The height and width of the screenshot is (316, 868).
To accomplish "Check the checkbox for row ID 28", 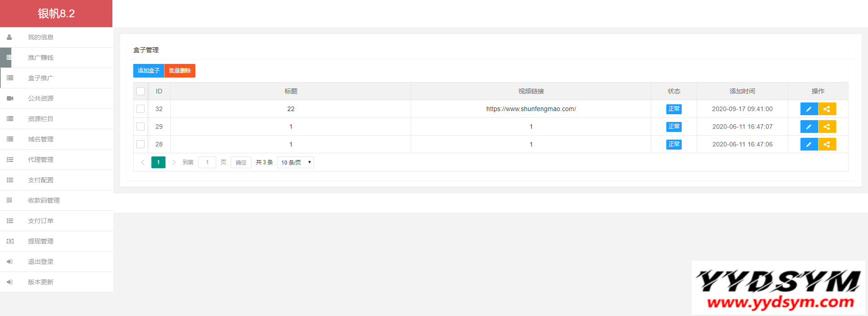I will 141,144.
